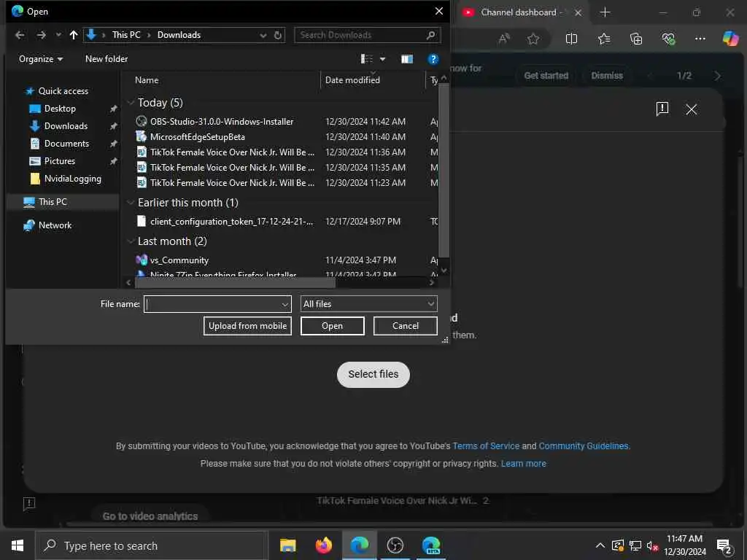Select Network in navigation pane
747x560 pixels.
click(55, 225)
